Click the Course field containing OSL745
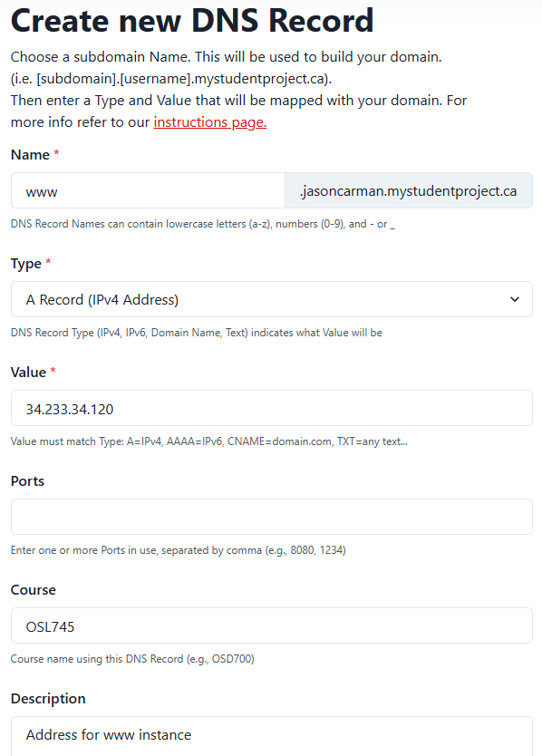 pos(270,625)
